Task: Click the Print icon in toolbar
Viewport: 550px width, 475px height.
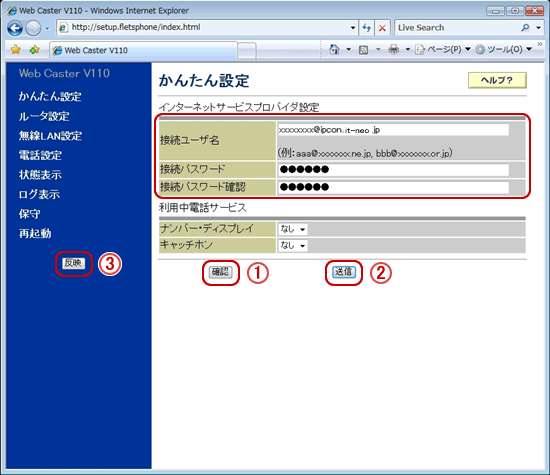Action: click(394, 49)
